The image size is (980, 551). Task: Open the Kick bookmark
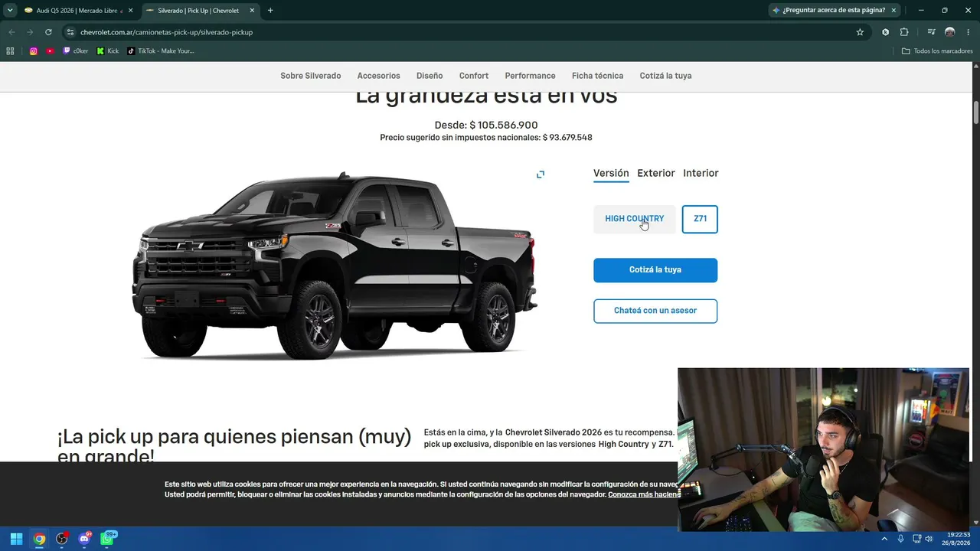click(108, 51)
